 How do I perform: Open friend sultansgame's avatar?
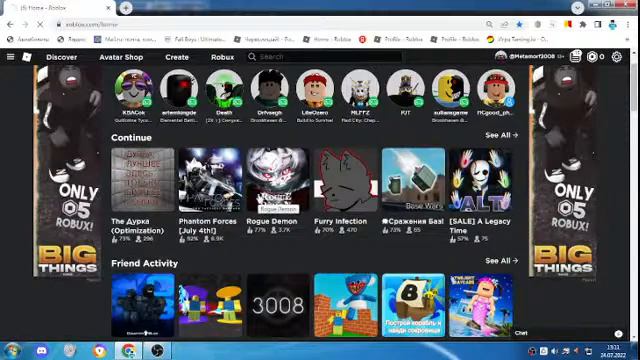coord(451,89)
